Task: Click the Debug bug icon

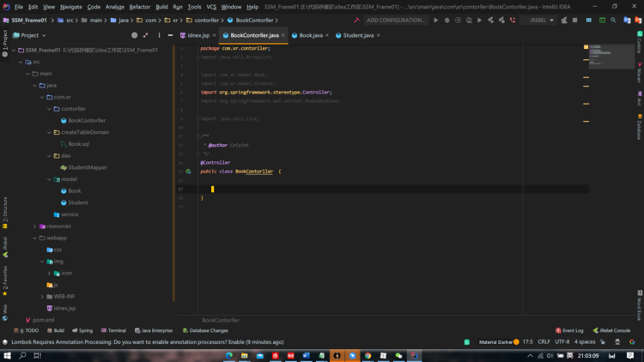Action: 447,20
